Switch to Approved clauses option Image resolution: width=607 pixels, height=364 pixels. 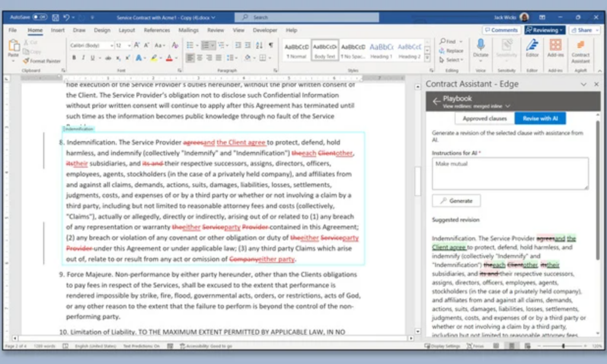tap(484, 119)
